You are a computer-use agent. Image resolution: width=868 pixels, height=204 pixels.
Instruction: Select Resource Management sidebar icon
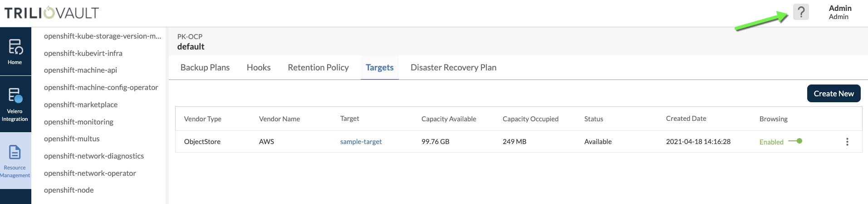pos(15,160)
